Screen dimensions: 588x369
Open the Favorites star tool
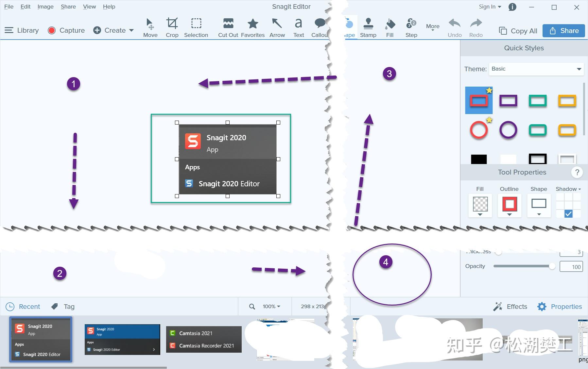coord(253,28)
